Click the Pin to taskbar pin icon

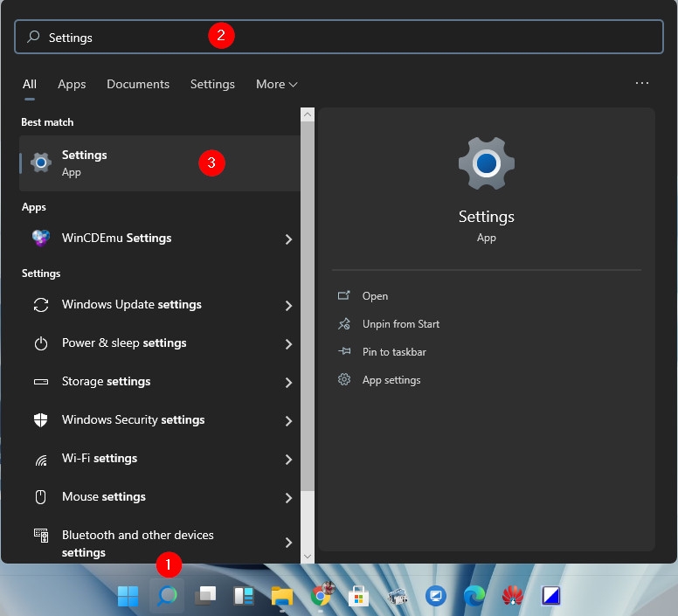[x=344, y=351]
